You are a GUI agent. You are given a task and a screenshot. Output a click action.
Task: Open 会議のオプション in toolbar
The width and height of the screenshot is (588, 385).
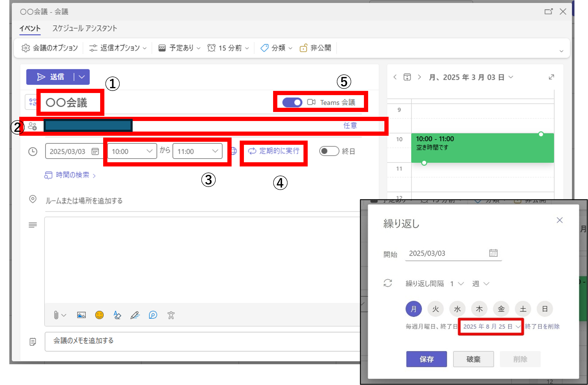[x=50, y=48]
